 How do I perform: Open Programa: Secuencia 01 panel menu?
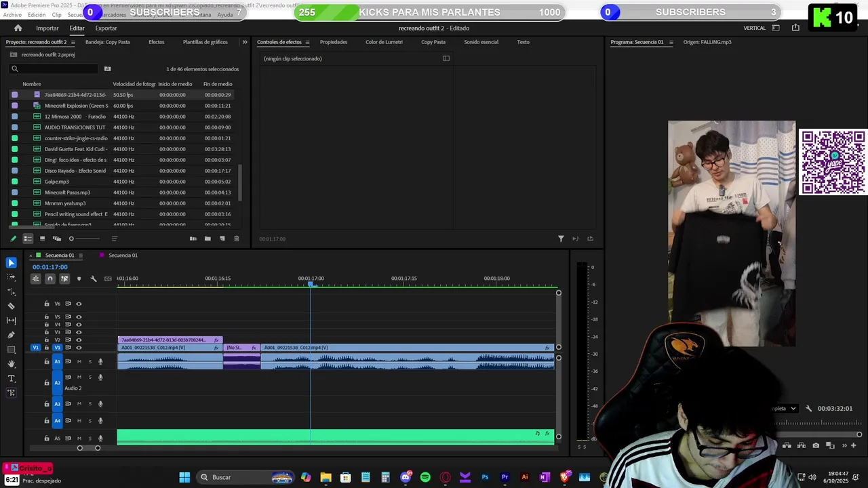coord(671,42)
